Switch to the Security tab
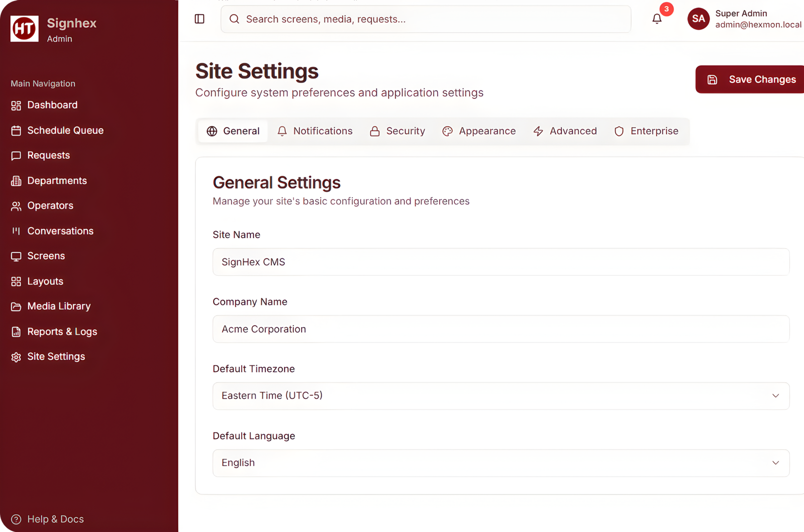This screenshot has height=532, width=804. (397, 131)
